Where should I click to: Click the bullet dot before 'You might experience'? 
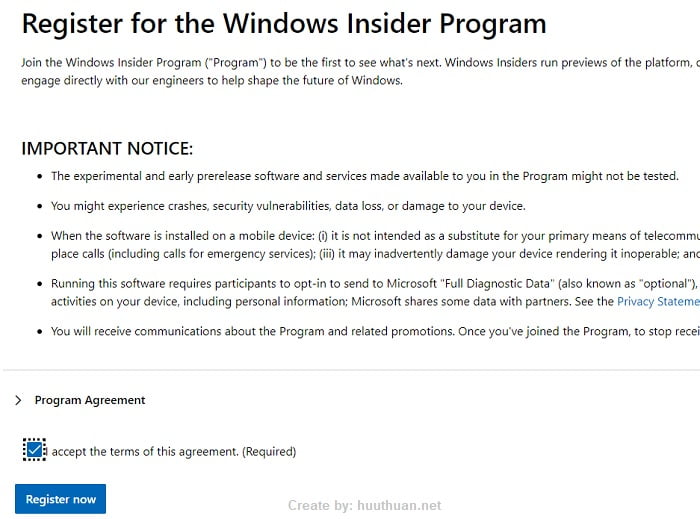pos(40,207)
